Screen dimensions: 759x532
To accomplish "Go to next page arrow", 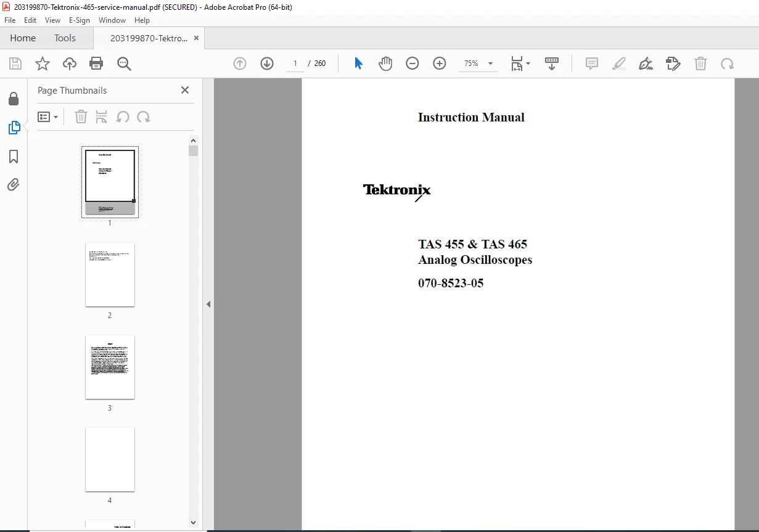I will [267, 63].
